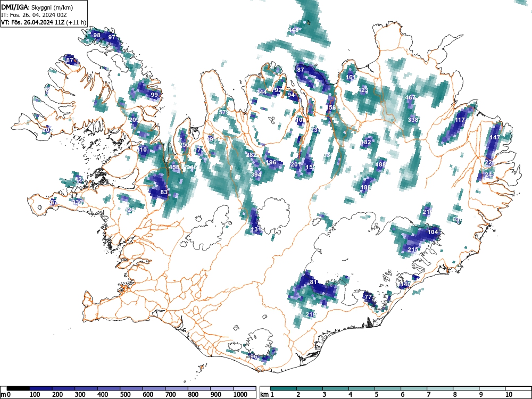This screenshot has height=399, width=532.
Task: Click visibility value '282' on the map
Action: pyautogui.click(x=252, y=155)
